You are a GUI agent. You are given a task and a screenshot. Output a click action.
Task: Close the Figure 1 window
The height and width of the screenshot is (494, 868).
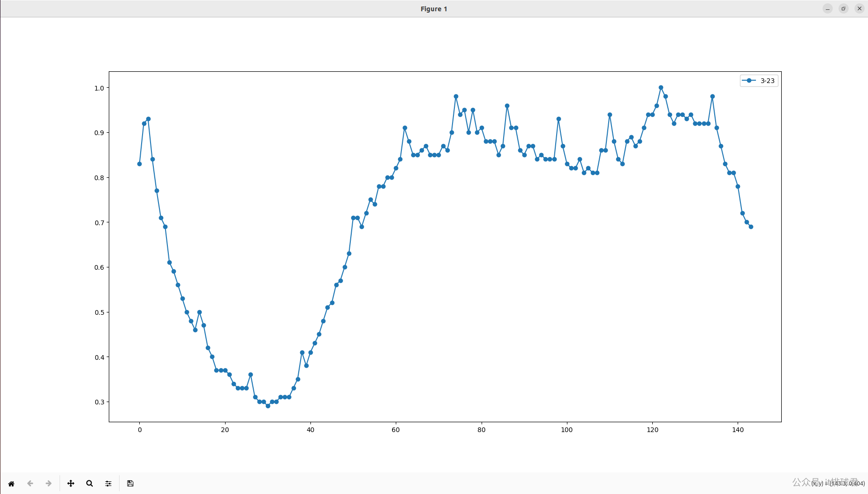(x=859, y=8)
